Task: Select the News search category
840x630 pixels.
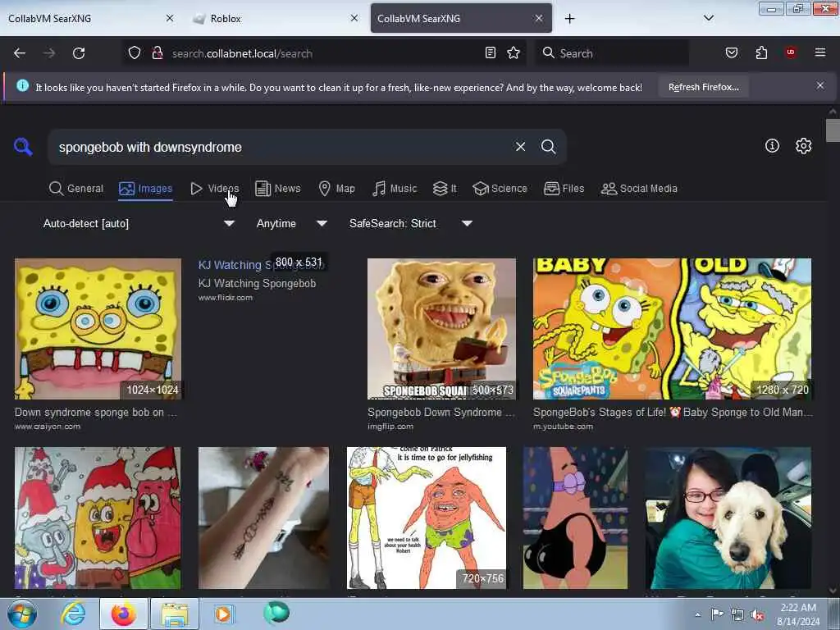Action: tap(277, 189)
